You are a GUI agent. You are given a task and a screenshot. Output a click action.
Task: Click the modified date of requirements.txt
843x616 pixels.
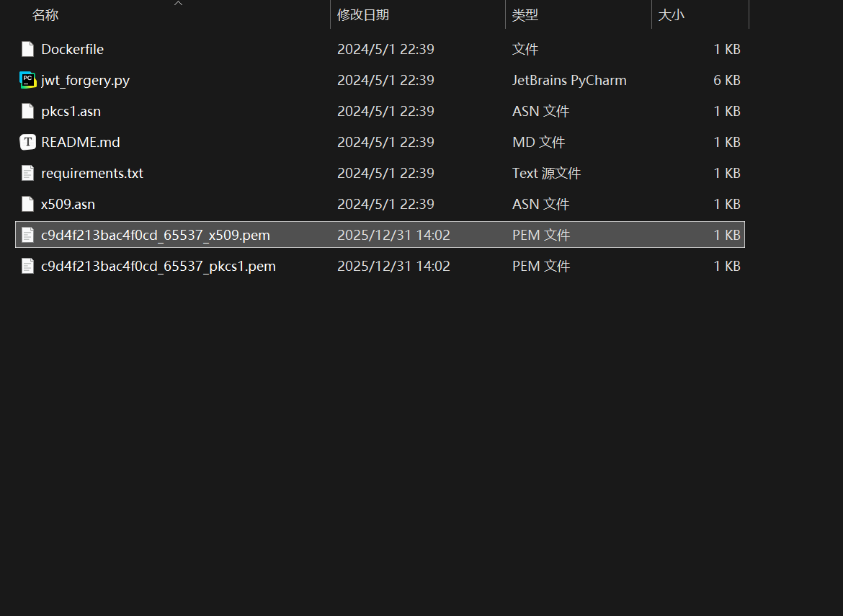pos(385,173)
